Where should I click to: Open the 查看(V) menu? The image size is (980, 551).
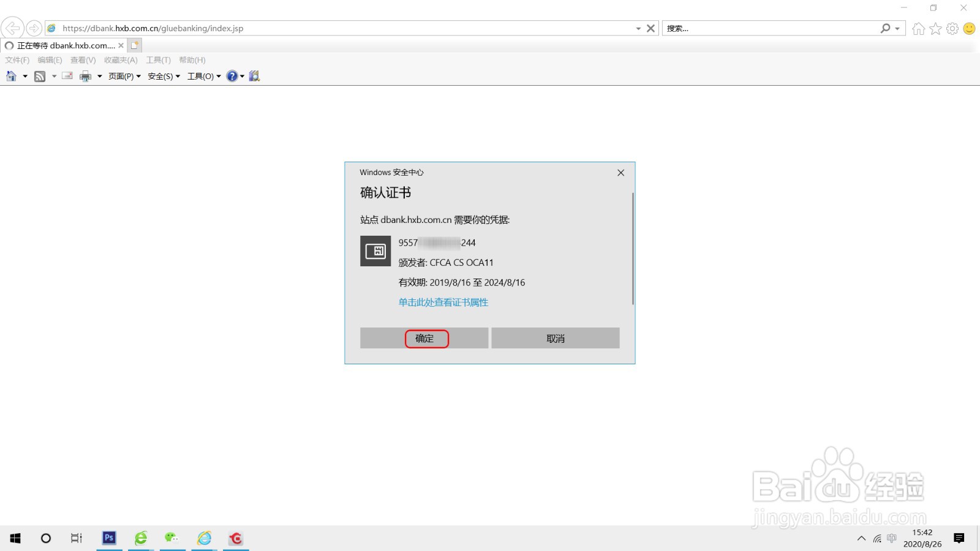(x=83, y=60)
